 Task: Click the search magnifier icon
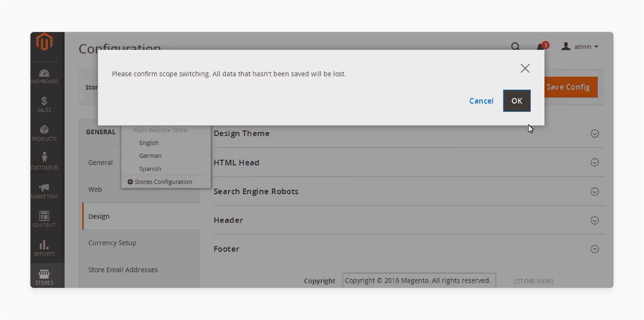[515, 47]
